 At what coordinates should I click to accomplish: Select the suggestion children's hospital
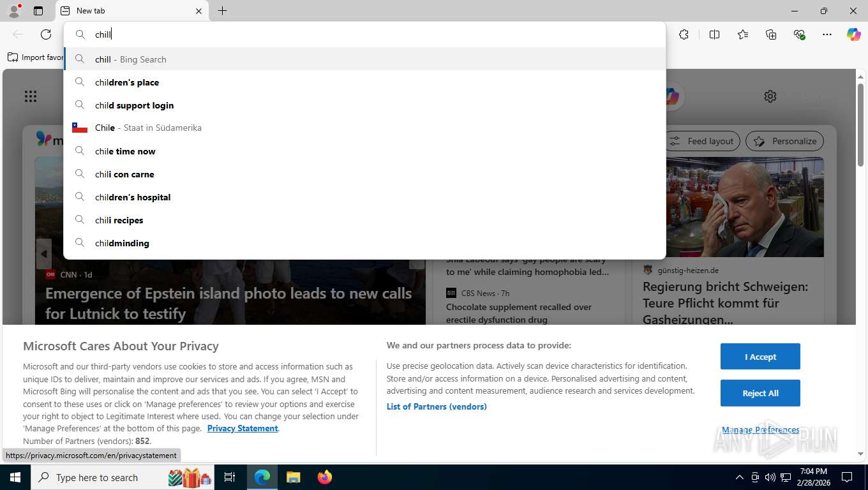[364, 197]
